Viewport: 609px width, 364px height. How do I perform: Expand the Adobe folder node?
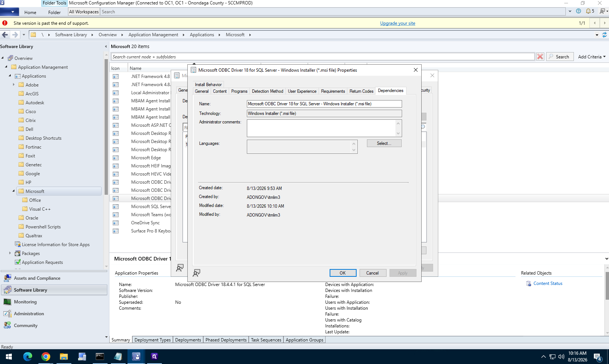tap(14, 85)
